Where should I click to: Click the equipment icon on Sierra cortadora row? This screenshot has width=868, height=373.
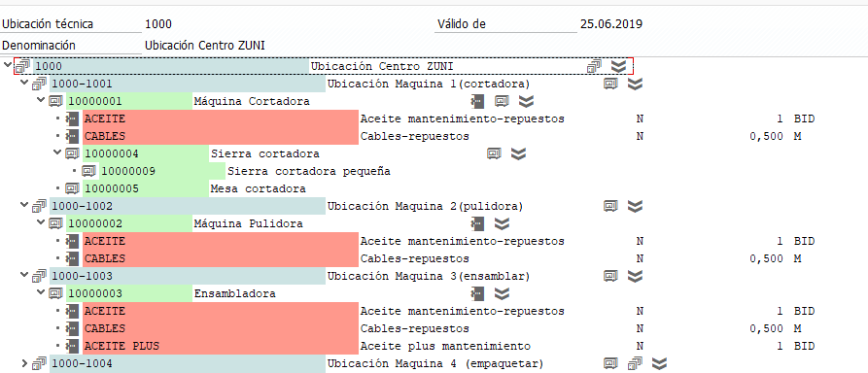pyautogui.click(x=494, y=153)
